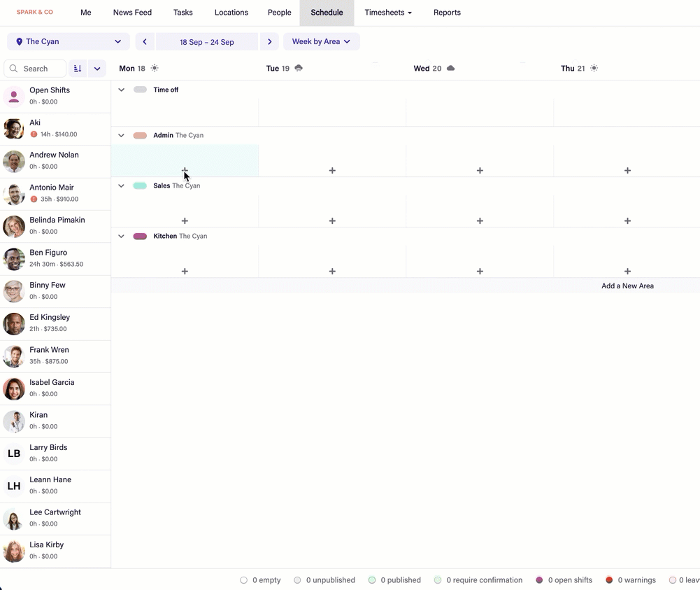This screenshot has height=590, width=700.
Task: Add shift in Sales on Wednesday
Action: click(480, 220)
